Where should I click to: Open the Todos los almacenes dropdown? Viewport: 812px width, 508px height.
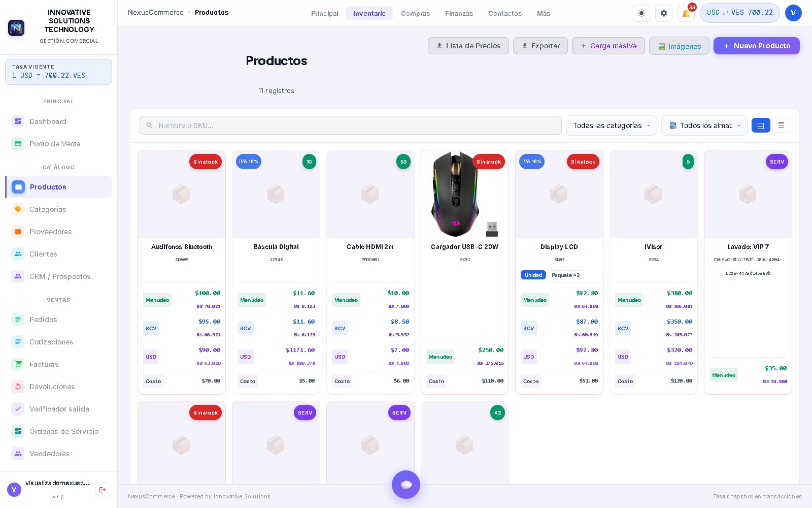704,125
